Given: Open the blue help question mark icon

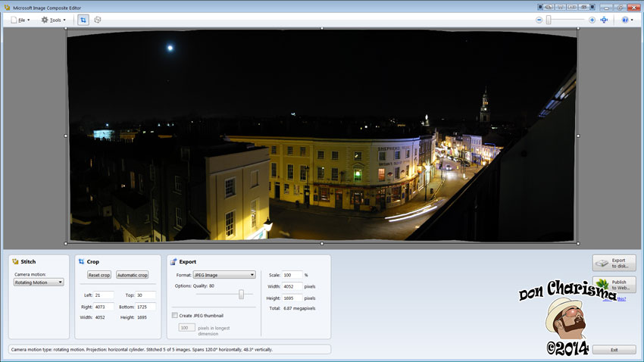Looking at the screenshot, I should coord(625,20).
